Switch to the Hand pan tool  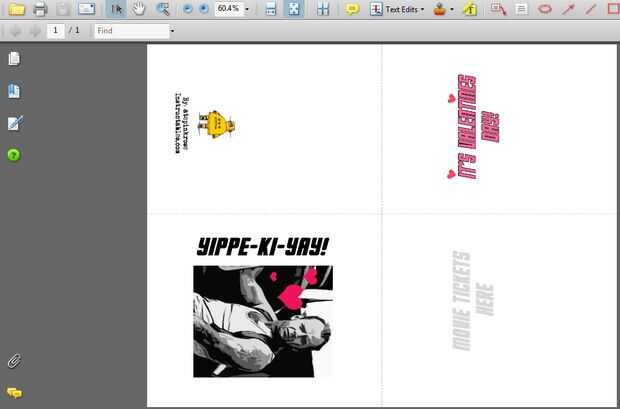[139, 8]
